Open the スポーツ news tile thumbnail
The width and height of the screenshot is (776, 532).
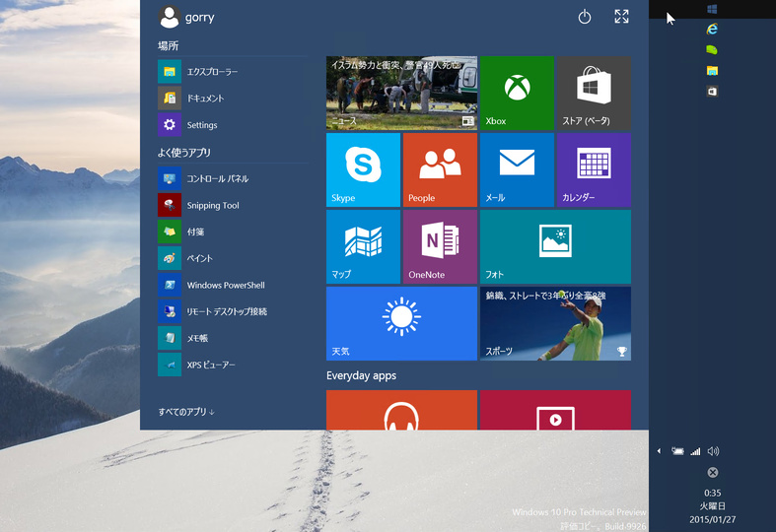(555, 323)
